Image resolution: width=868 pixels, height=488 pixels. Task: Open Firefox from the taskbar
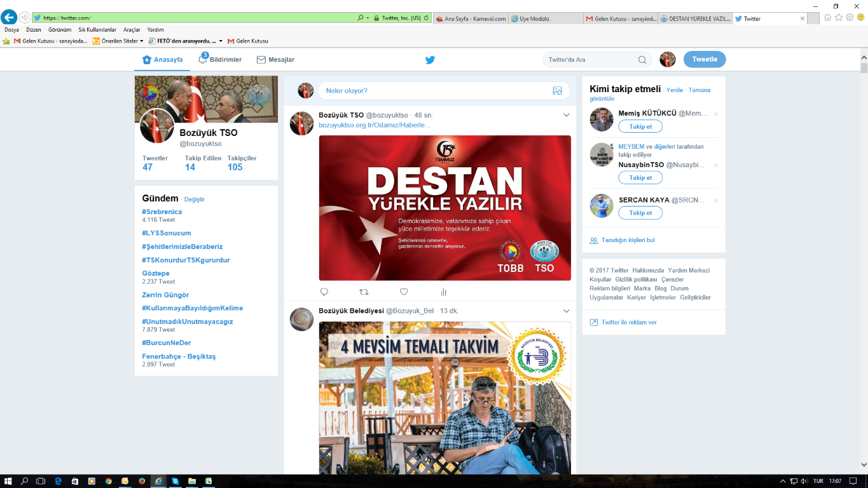141,481
